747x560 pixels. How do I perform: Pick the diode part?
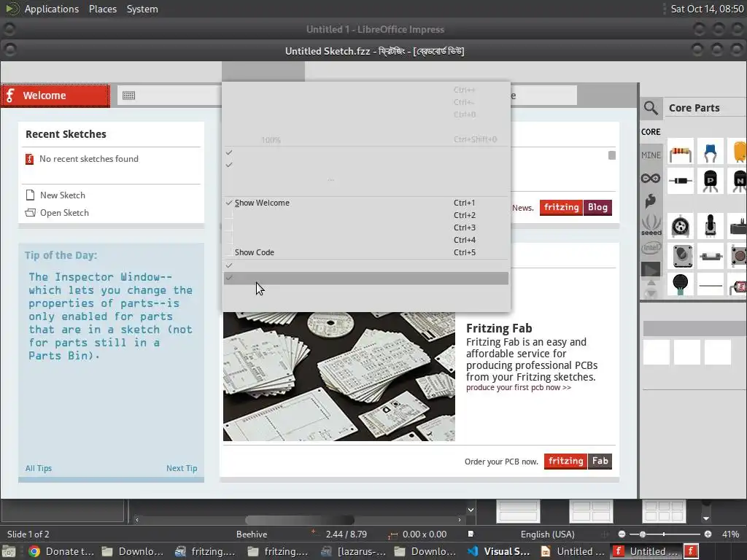tap(681, 181)
